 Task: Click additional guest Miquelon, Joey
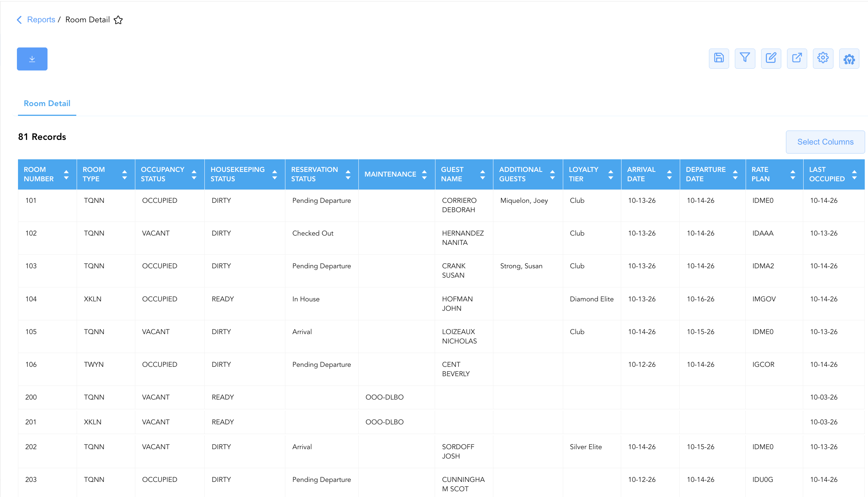pos(524,201)
